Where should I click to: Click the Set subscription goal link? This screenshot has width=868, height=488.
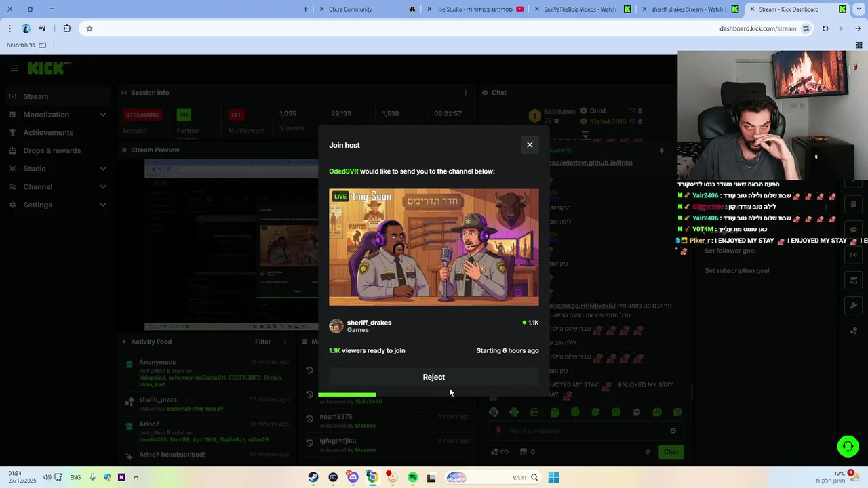736,271
